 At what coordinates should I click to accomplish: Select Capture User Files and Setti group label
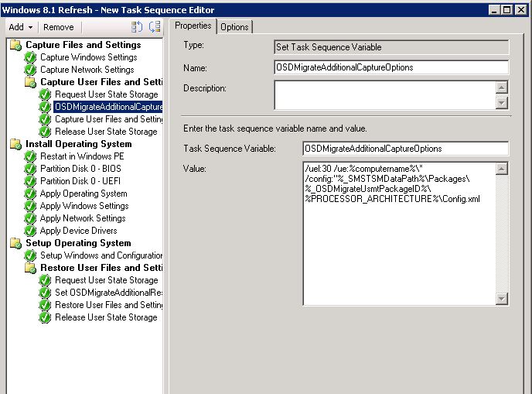point(101,82)
